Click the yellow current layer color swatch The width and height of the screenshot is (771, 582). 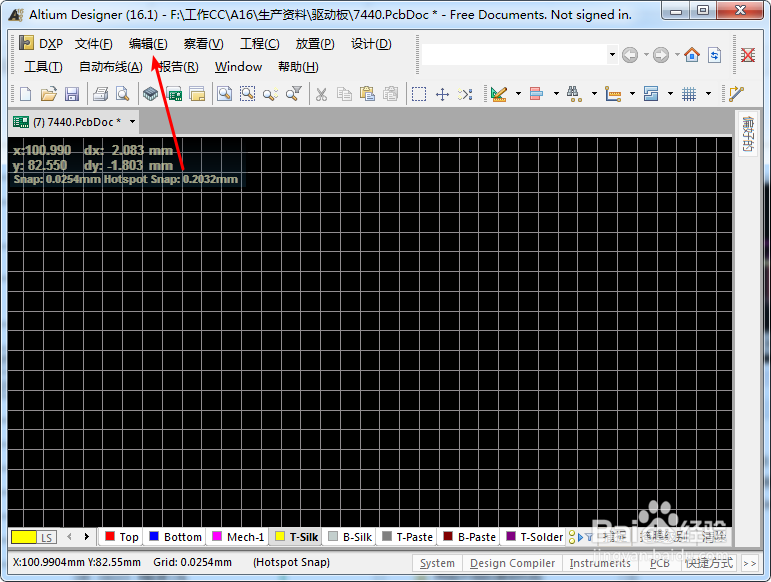[x=24, y=537]
